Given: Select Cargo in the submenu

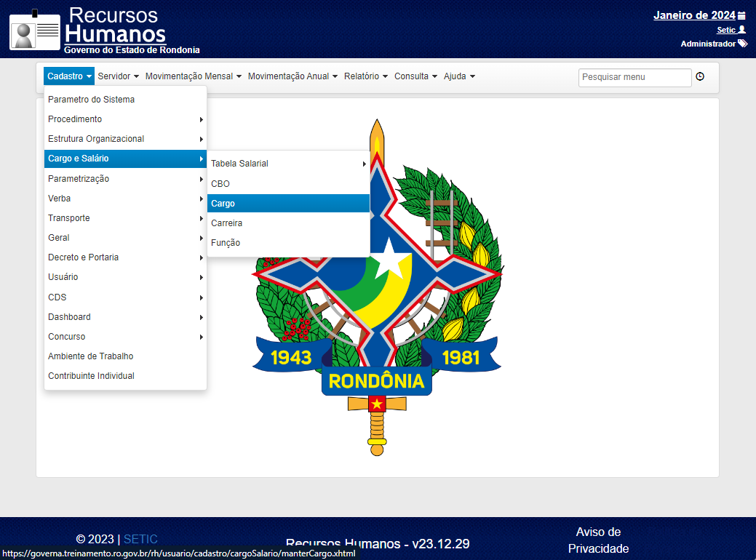Looking at the screenshot, I should (x=288, y=204).
